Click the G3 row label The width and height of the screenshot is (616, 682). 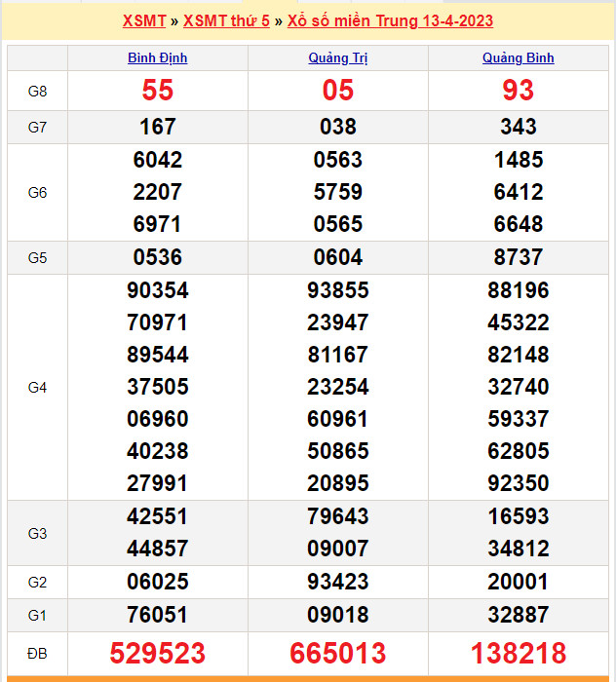pyautogui.click(x=37, y=533)
